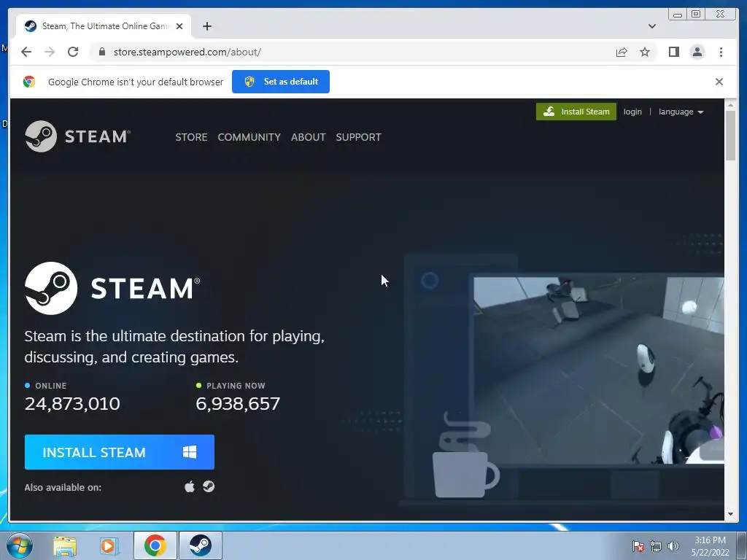Expand the language dropdown
The image size is (747, 560).
click(x=681, y=112)
